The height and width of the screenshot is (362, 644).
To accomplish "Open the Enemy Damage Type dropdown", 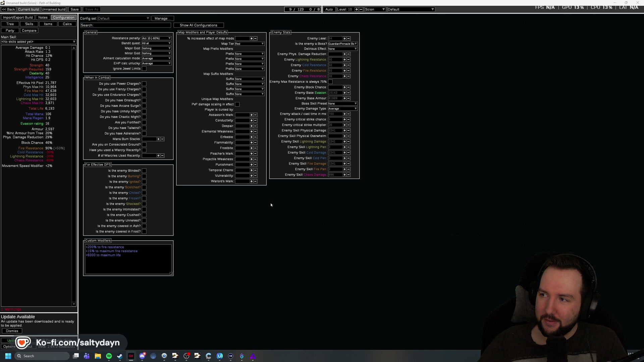I will click(343, 109).
